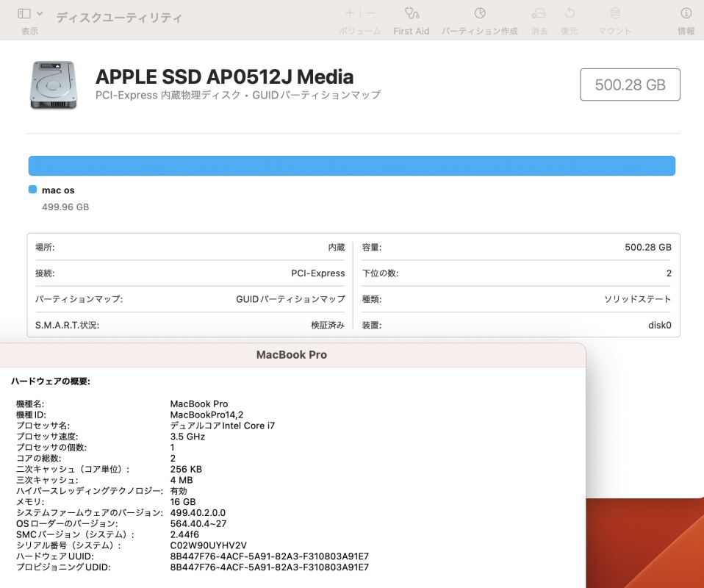This screenshot has width=704, height=588.
Task: Add a volume with the plus icon
Action: (x=351, y=13)
